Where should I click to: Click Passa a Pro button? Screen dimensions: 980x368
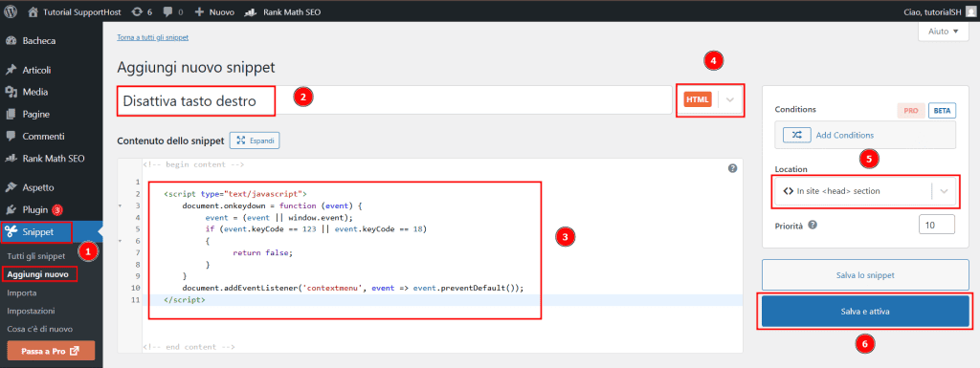[51, 351]
